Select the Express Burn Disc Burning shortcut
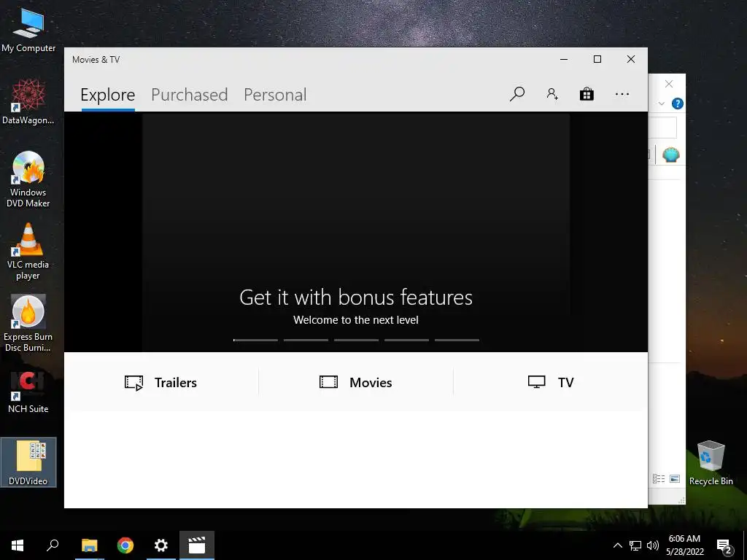The height and width of the screenshot is (560, 747). pyautogui.click(x=28, y=323)
